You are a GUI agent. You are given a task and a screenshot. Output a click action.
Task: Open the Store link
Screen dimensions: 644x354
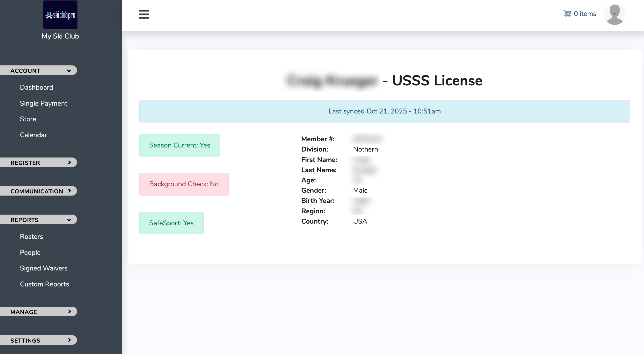click(28, 119)
